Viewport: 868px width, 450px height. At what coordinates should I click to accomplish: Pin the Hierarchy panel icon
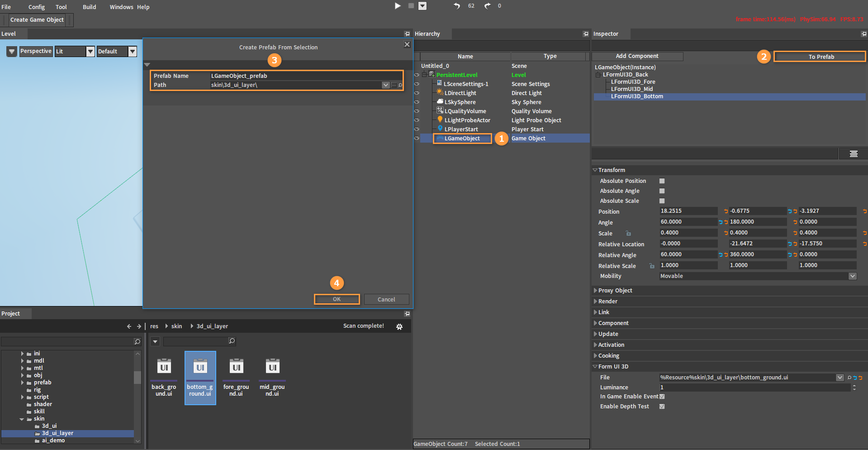[586, 34]
